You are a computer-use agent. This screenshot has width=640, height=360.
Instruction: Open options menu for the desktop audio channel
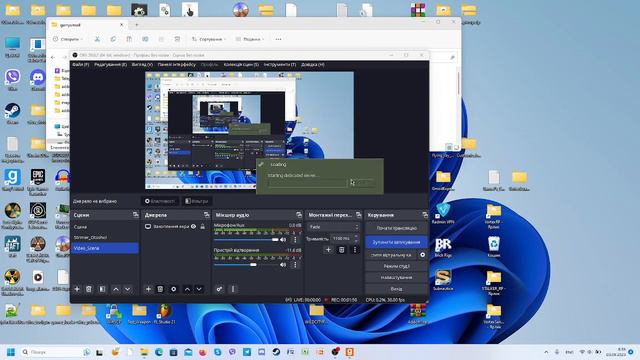tap(295, 264)
